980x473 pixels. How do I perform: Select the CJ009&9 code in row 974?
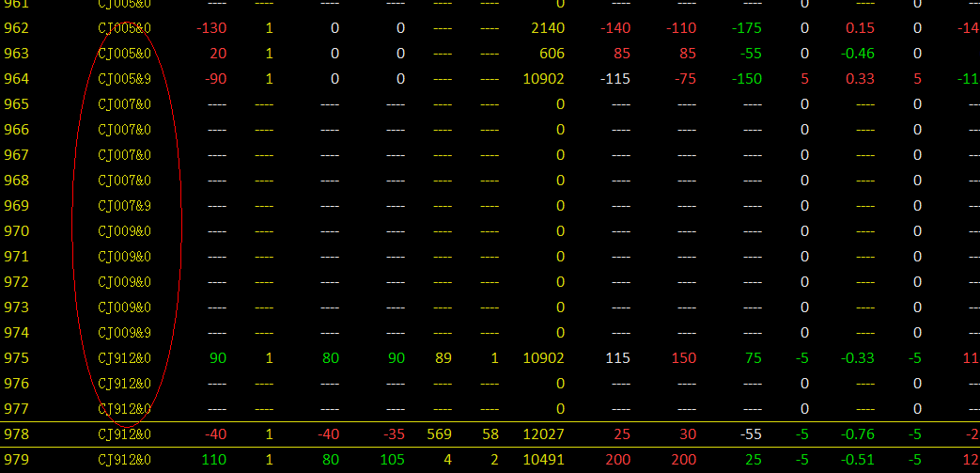(124, 333)
